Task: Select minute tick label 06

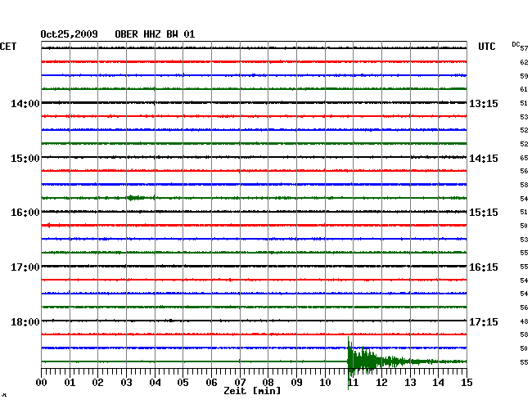Action: [x=211, y=383]
